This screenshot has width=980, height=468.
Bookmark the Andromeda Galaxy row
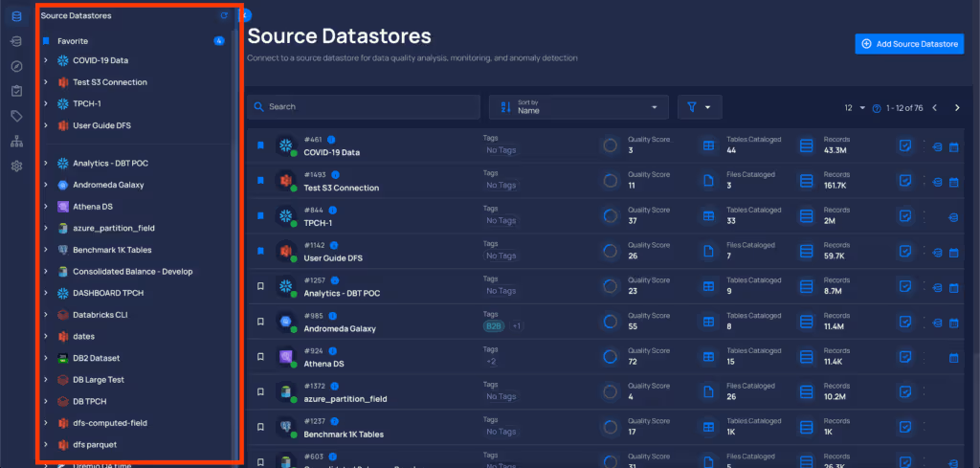(x=260, y=322)
